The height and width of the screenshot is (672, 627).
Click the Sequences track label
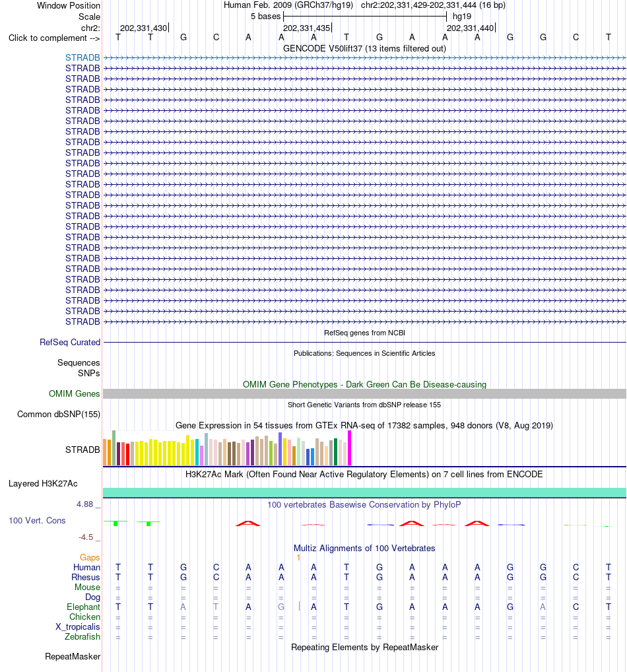pos(79,362)
